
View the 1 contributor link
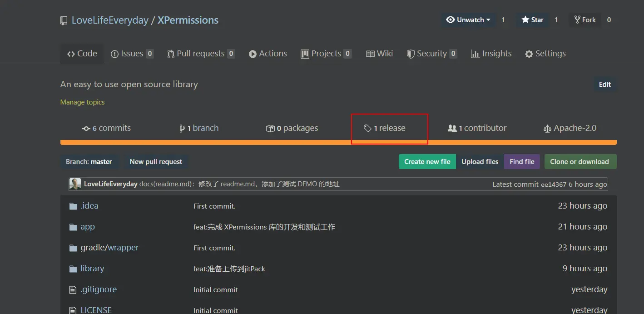(477, 128)
